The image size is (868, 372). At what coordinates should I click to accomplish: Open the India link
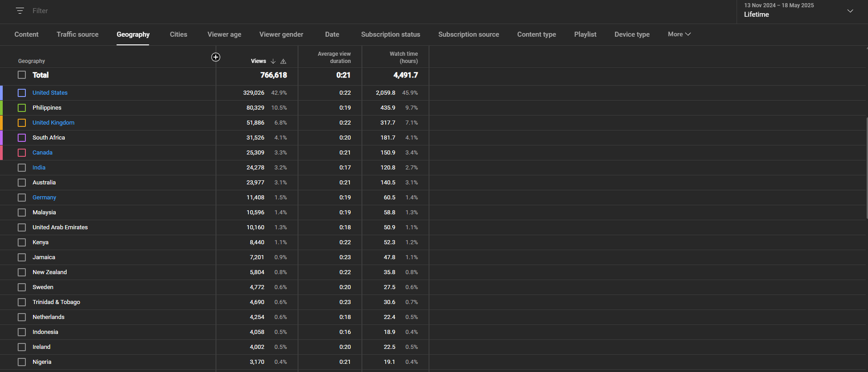click(x=39, y=168)
